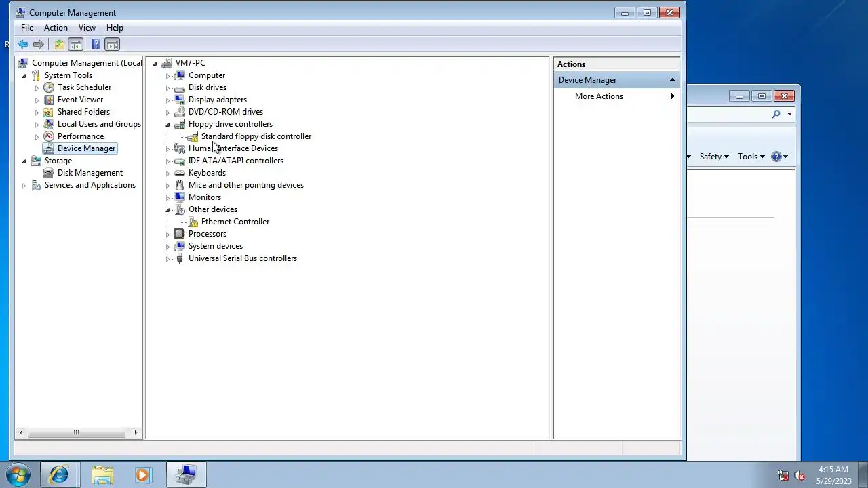Click the Processors chip icon
Viewport: 868px width, 488px height.
180,234
